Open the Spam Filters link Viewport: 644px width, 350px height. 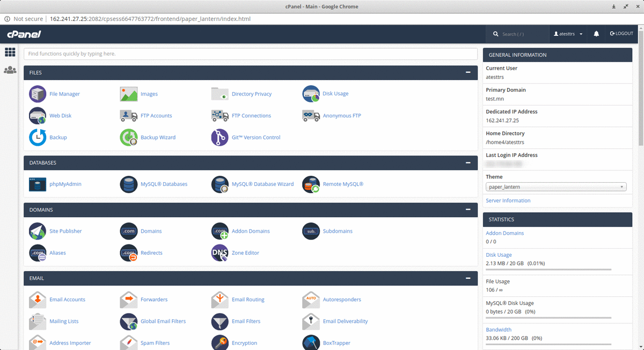tap(155, 343)
